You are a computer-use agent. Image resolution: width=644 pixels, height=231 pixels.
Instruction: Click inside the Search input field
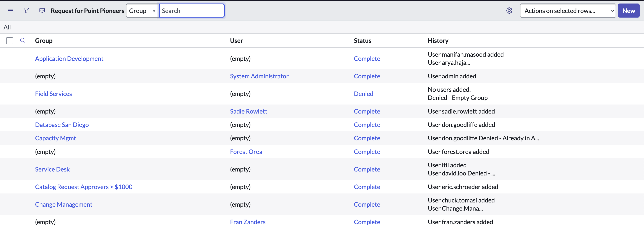click(x=192, y=11)
